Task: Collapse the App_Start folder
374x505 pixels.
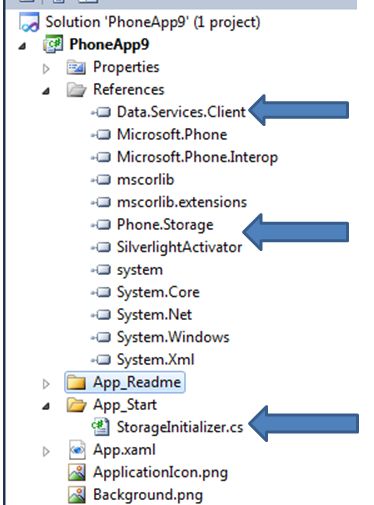Action: pyautogui.click(x=46, y=406)
